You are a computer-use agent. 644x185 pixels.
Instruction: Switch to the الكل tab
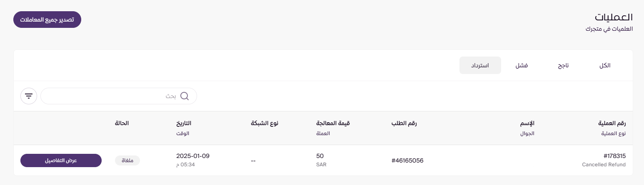[604, 66]
